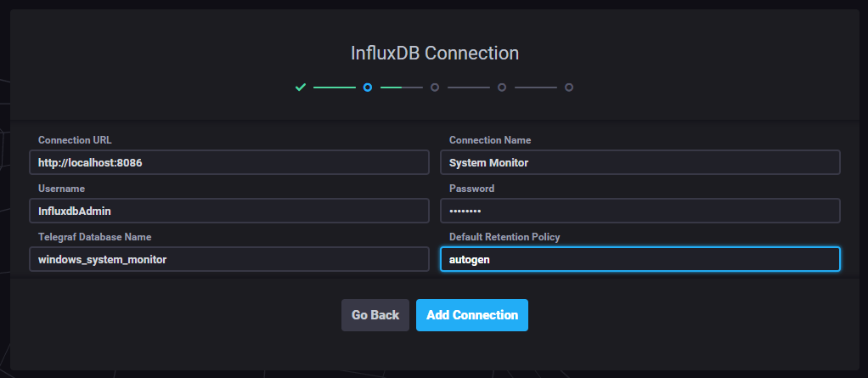
Task: Click the Add Connection button
Action: tap(471, 315)
